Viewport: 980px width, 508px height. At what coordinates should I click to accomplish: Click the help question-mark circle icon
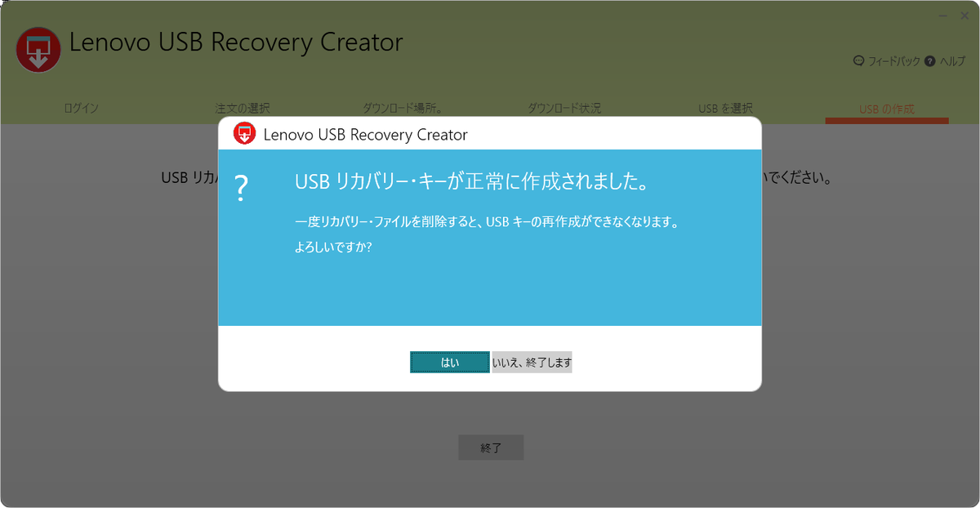[x=930, y=61]
